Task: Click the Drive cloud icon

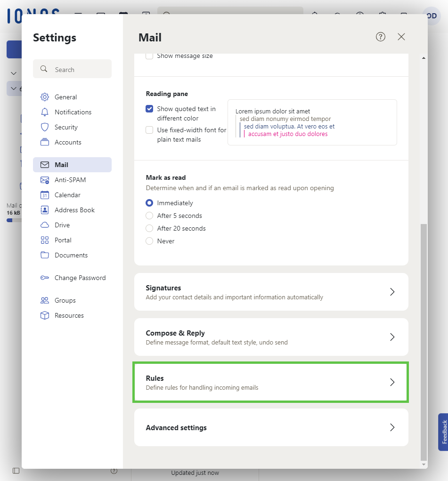Action: click(45, 225)
